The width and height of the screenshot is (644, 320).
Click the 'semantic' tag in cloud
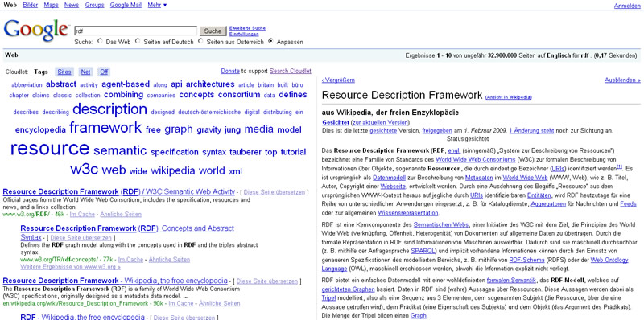point(120,150)
